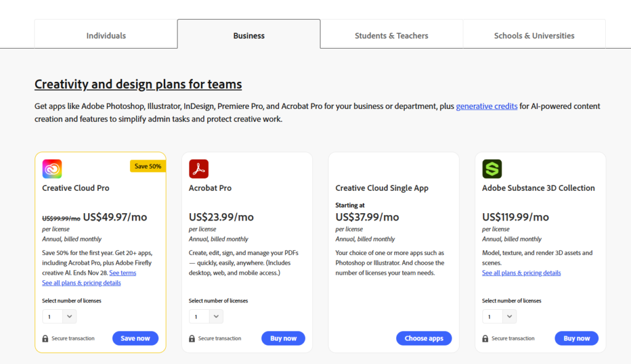The height and width of the screenshot is (364, 631).
Task: Click the lock icon on Creative Cloud Pro card
Action: pos(45,338)
